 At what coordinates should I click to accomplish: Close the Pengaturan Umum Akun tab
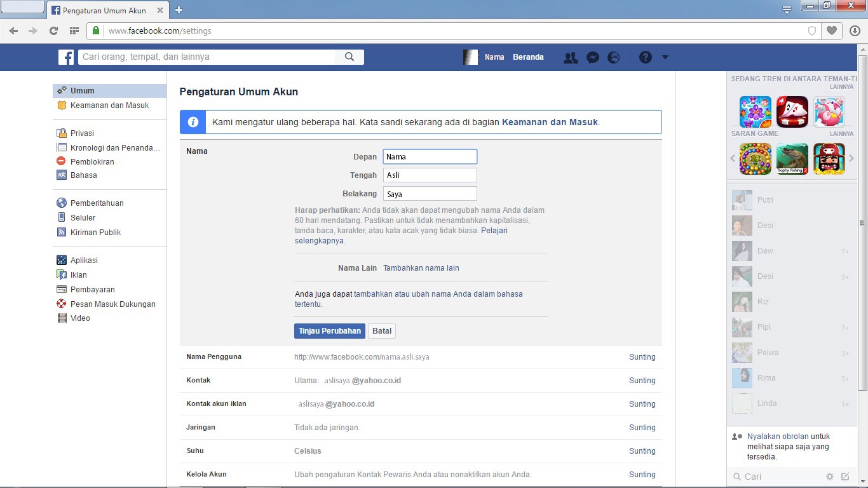click(x=159, y=10)
